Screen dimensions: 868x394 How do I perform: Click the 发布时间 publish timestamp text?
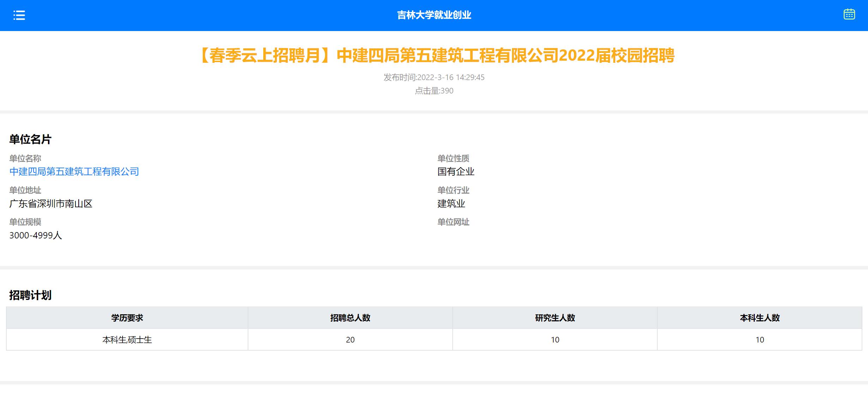pos(434,77)
